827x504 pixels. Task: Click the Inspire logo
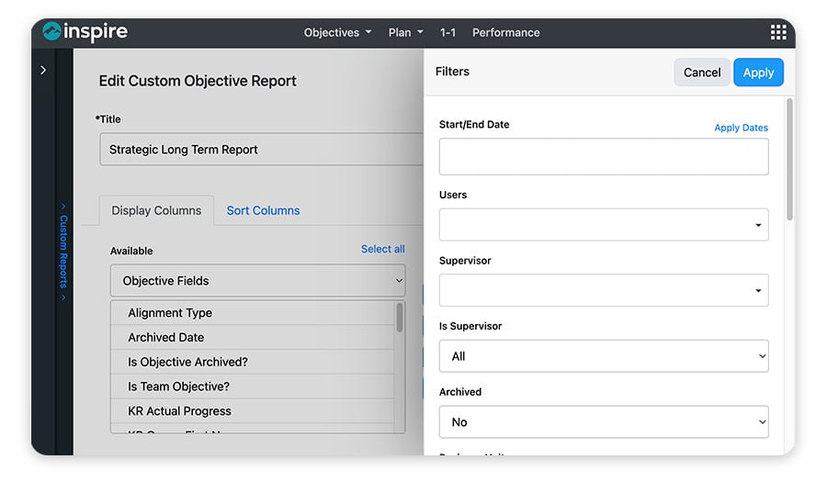tap(85, 31)
